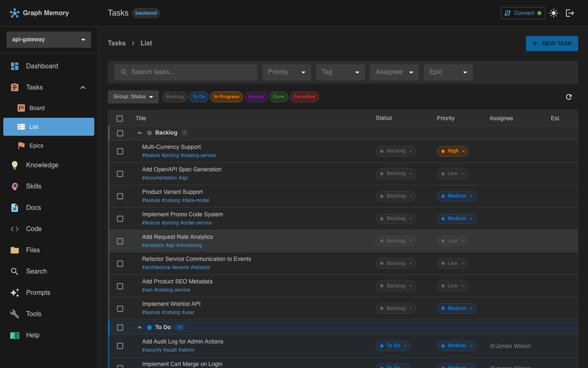Toggle light mode with the sun icon
The height and width of the screenshot is (368, 588).
pyautogui.click(x=554, y=13)
